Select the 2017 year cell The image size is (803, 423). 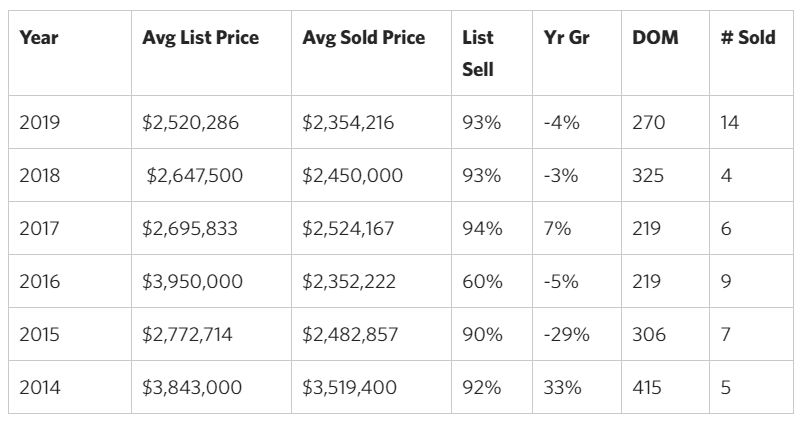tap(40, 229)
